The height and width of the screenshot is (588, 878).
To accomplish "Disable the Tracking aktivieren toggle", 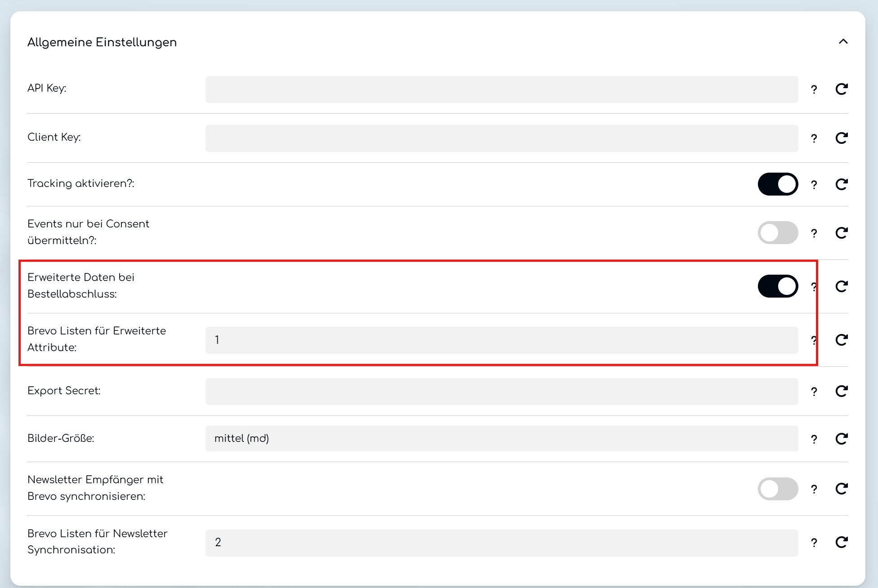I will point(778,184).
